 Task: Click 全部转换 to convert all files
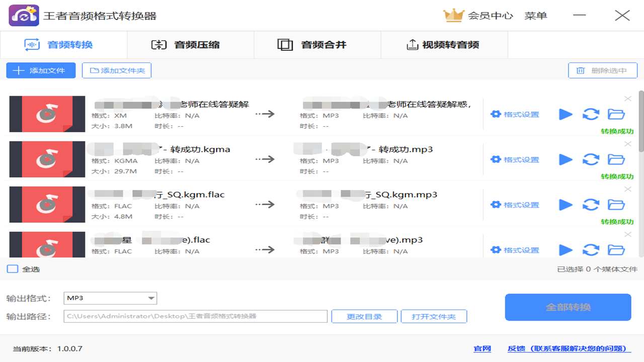pos(568,307)
